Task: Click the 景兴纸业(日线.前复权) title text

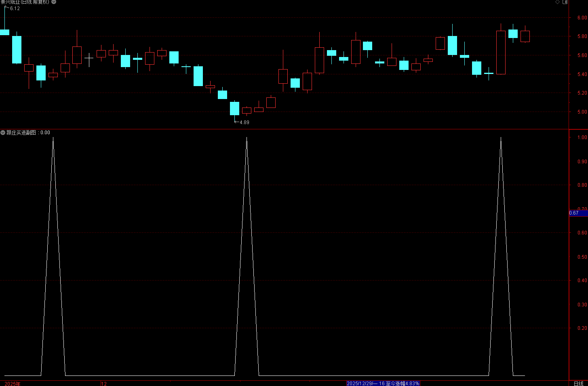Action: [x=25, y=2]
